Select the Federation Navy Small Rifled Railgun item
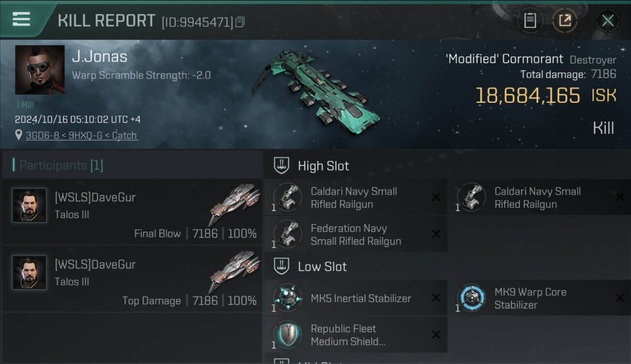 pos(355,234)
